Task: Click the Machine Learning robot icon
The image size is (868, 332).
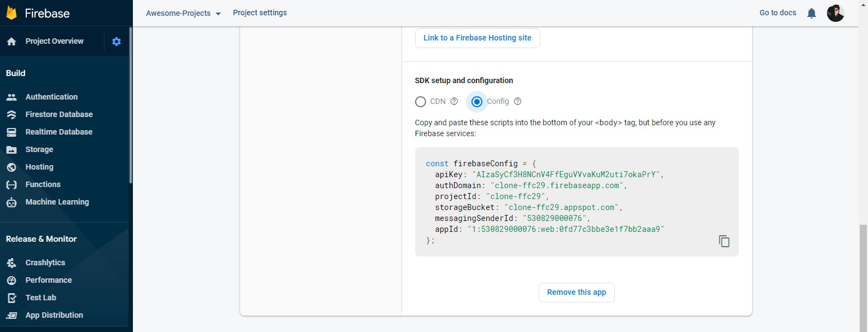Action: [x=11, y=202]
